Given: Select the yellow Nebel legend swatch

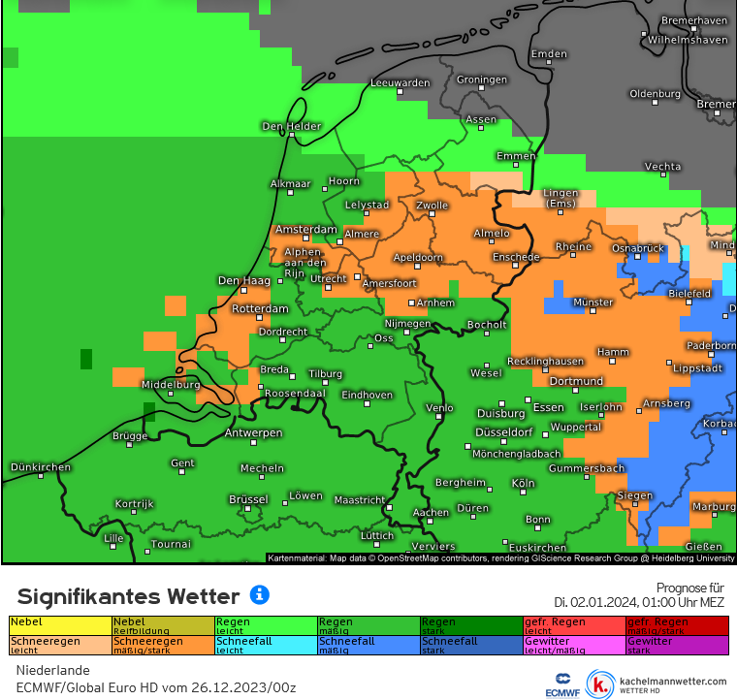Looking at the screenshot, I should [60, 625].
